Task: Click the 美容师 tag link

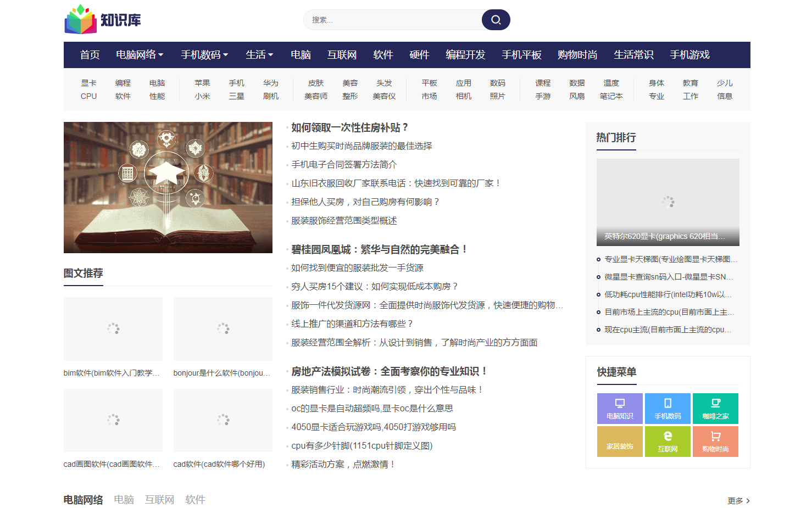Action: click(x=316, y=96)
